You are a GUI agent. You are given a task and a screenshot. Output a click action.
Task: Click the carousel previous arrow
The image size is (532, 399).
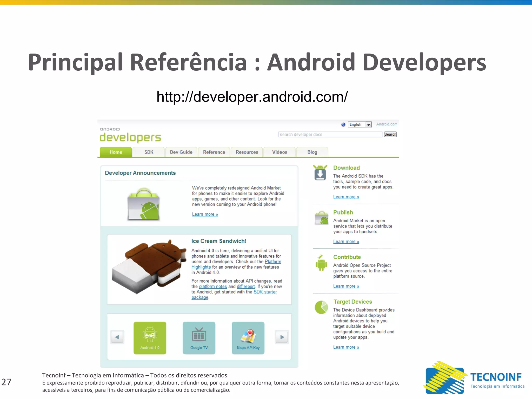pos(117,337)
